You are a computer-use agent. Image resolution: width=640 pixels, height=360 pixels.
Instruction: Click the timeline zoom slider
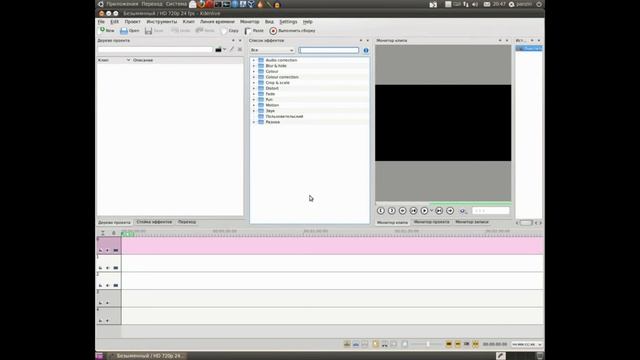pos(427,344)
